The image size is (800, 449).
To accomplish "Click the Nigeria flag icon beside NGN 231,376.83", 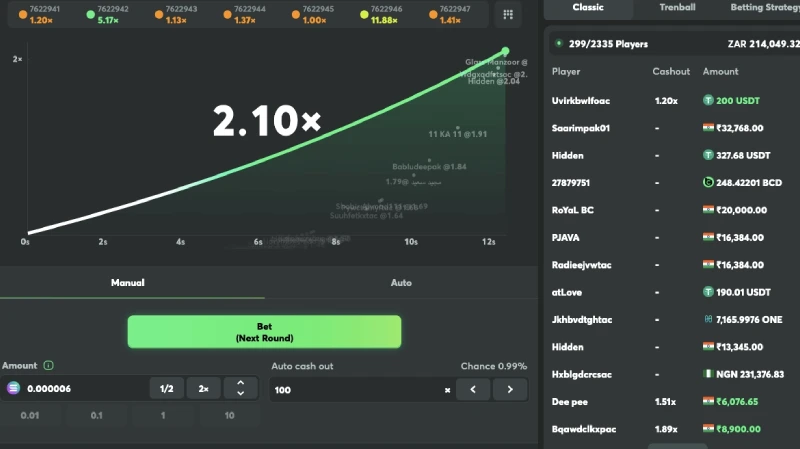I will pyautogui.click(x=708, y=374).
